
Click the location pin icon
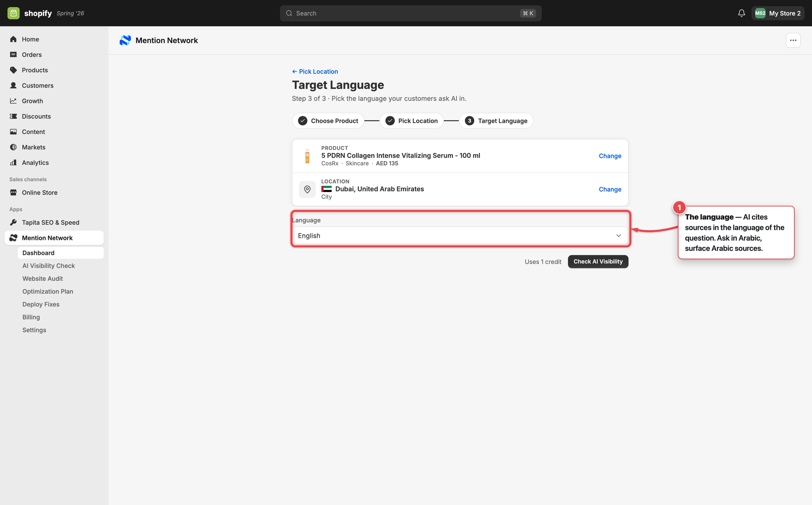coord(307,189)
